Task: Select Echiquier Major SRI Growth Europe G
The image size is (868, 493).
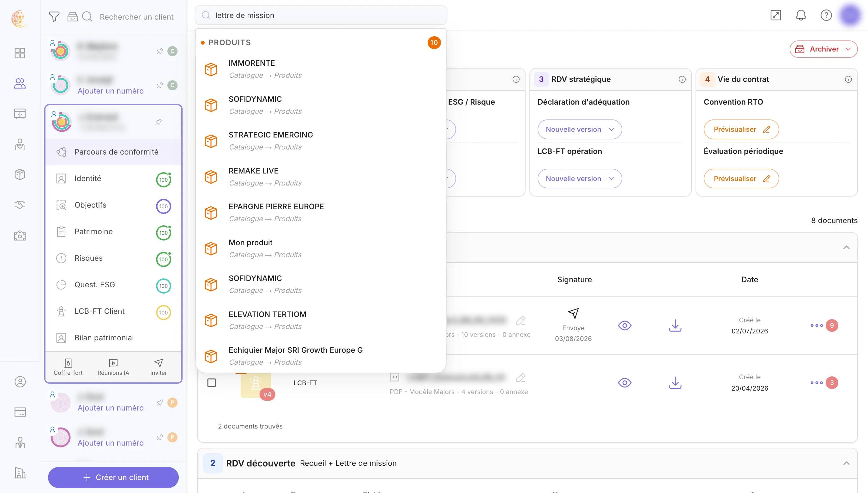Action: pyautogui.click(x=321, y=356)
